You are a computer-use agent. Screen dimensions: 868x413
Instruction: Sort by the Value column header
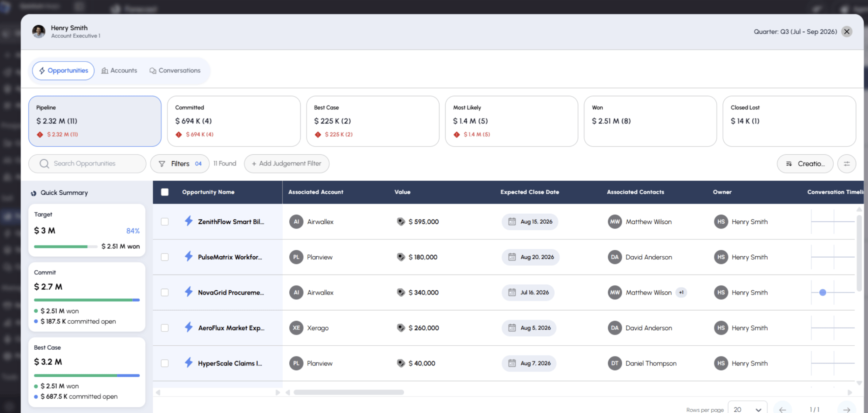(402, 192)
